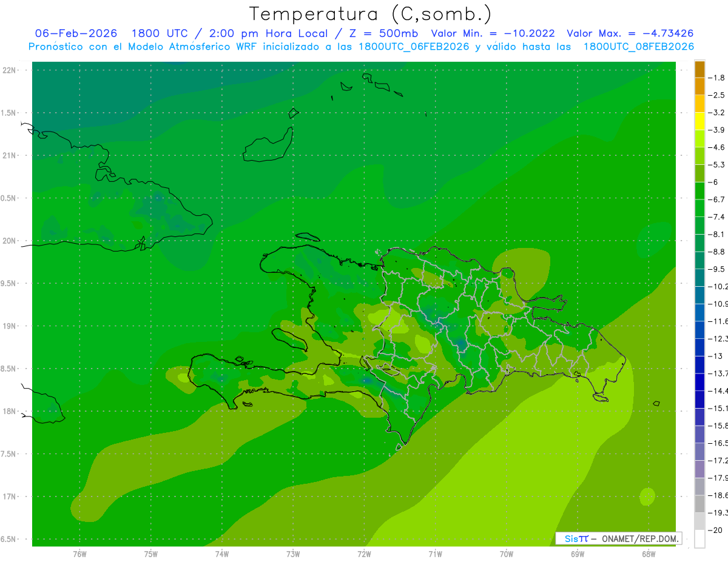Pick the yellow swatch between -3.2 and -3.9
This screenshot has width=728, height=562.
coord(699,121)
